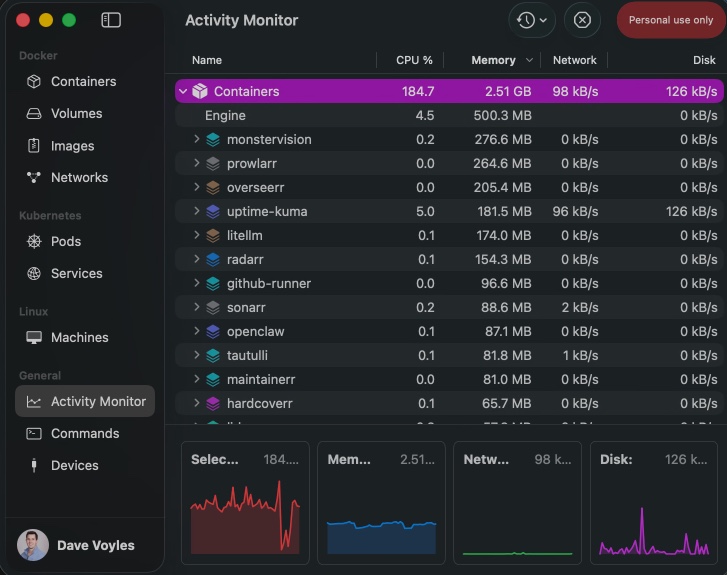The width and height of the screenshot is (727, 575).
Task: Click the Devices cable icon
Action: tap(34, 465)
